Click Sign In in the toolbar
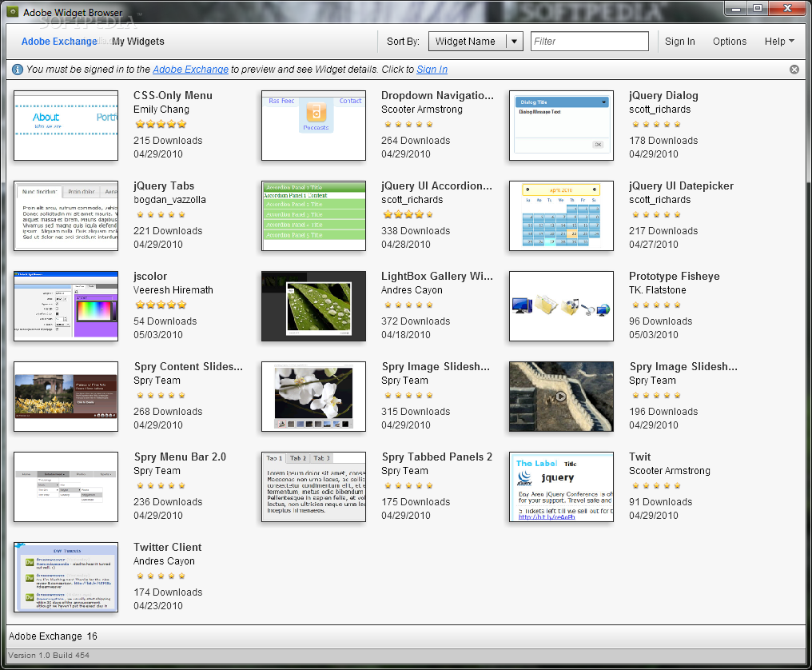The width and height of the screenshot is (812, 670). tap(679, 42)
